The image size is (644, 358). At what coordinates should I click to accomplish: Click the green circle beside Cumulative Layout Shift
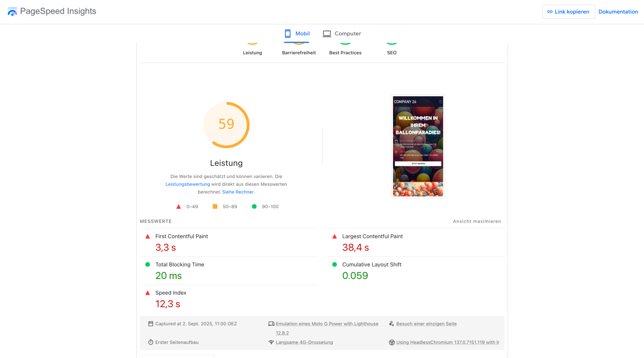[335, 264]
